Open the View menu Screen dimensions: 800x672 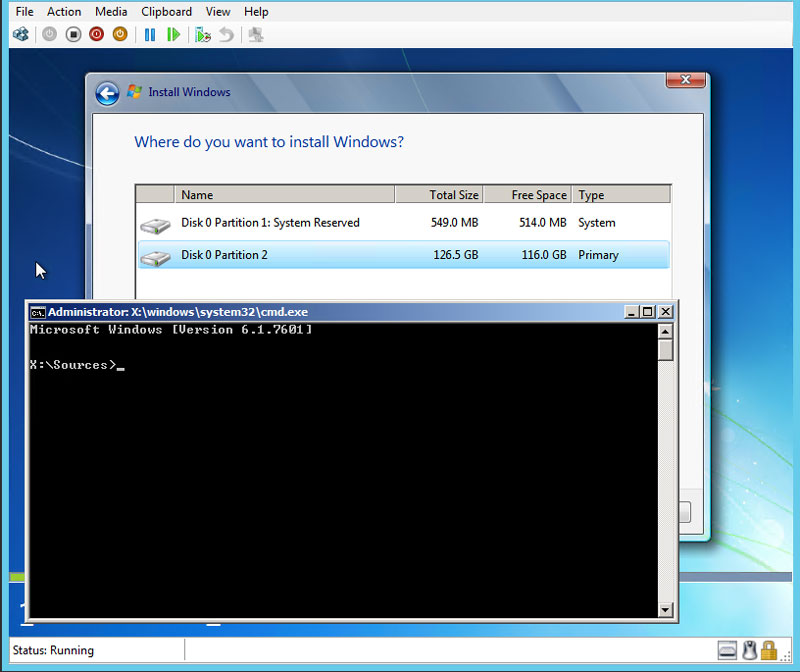pos(218,11)
